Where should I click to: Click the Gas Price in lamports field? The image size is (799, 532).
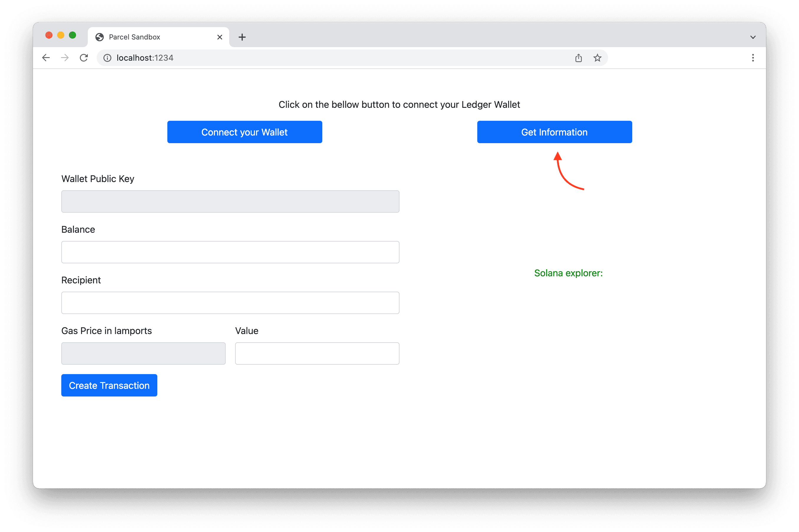point(144,353)
